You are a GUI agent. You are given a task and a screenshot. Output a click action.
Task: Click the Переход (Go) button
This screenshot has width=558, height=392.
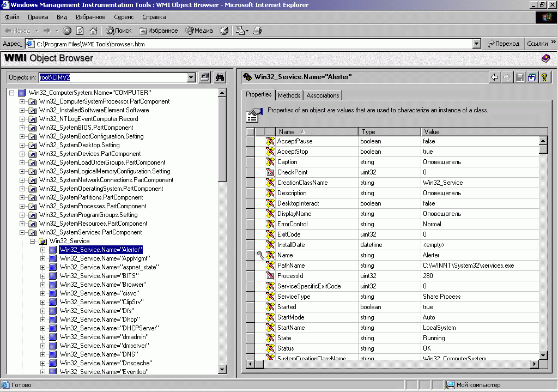[x=503, y=44]
